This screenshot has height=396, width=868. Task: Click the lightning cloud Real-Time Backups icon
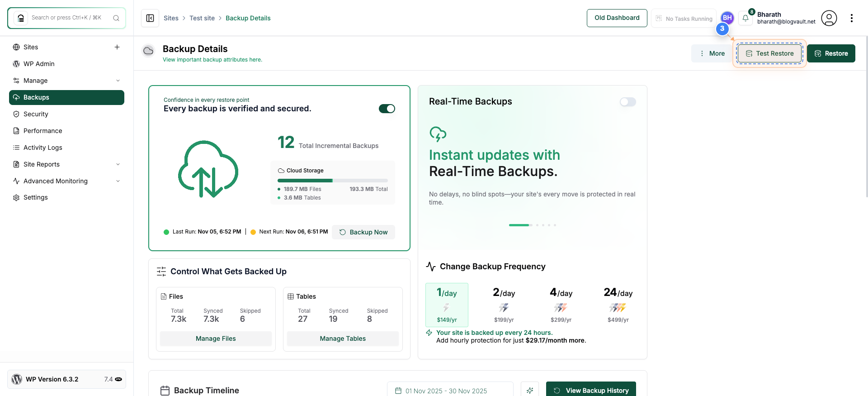(x=438, y=134)
